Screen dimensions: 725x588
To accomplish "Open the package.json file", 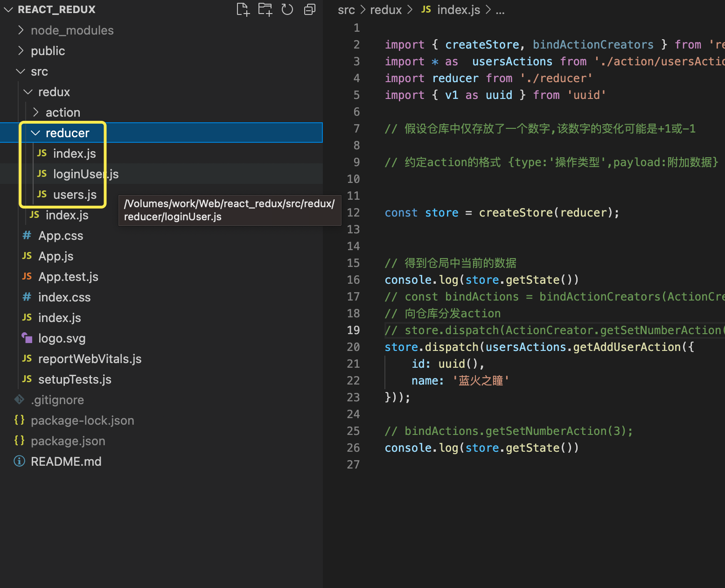I will (161, 441).
